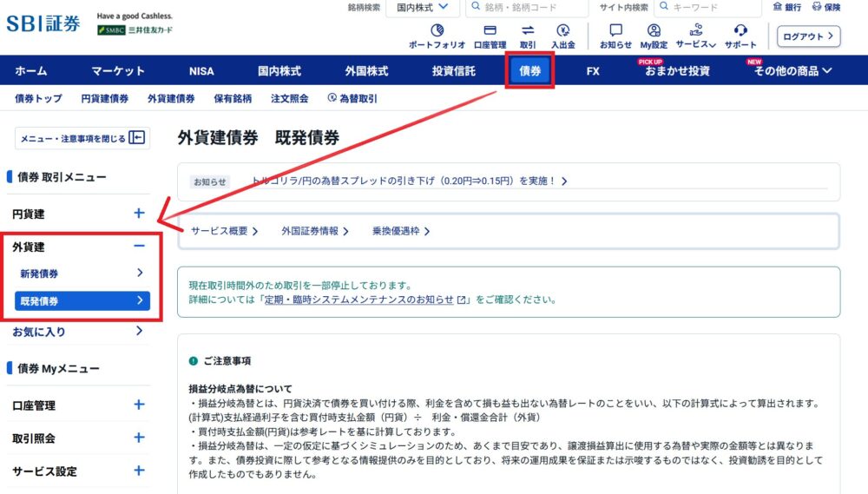This screenshot has width=868, height=494.
Task: Click the メニュー・注意事項を閉じる button
Action: [x=82, y=138]
